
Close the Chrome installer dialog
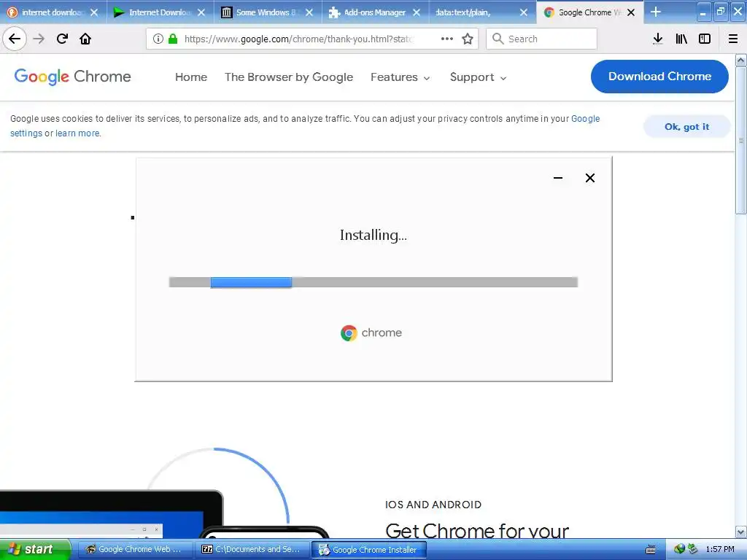pos(589,178)
